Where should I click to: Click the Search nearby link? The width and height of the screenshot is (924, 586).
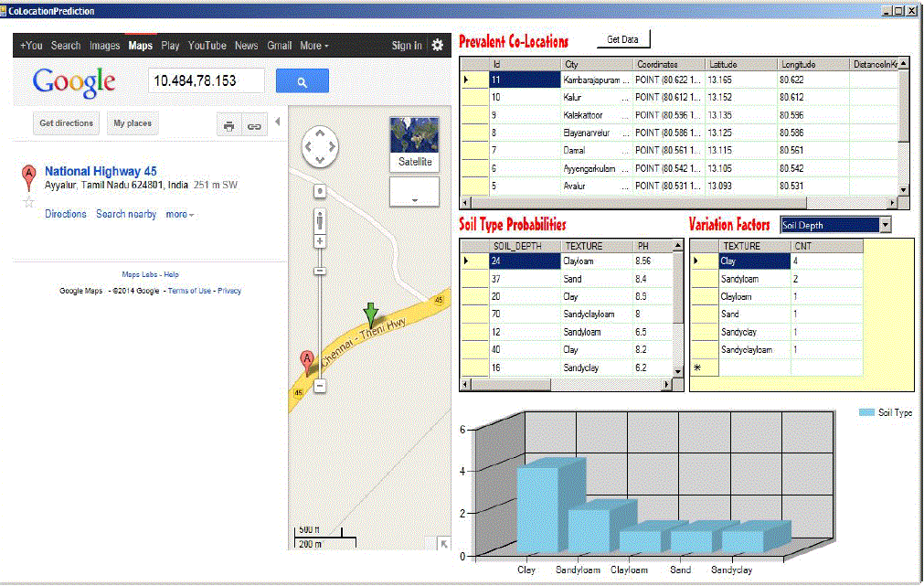(126, 214)
